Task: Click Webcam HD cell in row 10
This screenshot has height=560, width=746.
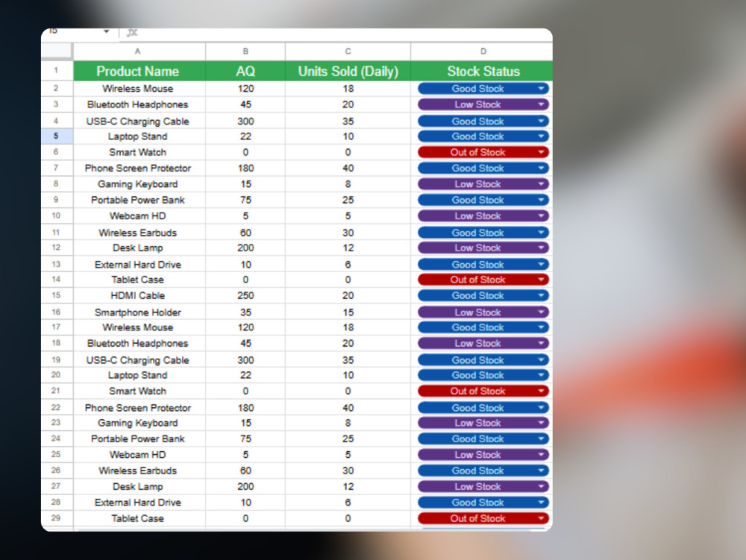Action: click(139, 215)
